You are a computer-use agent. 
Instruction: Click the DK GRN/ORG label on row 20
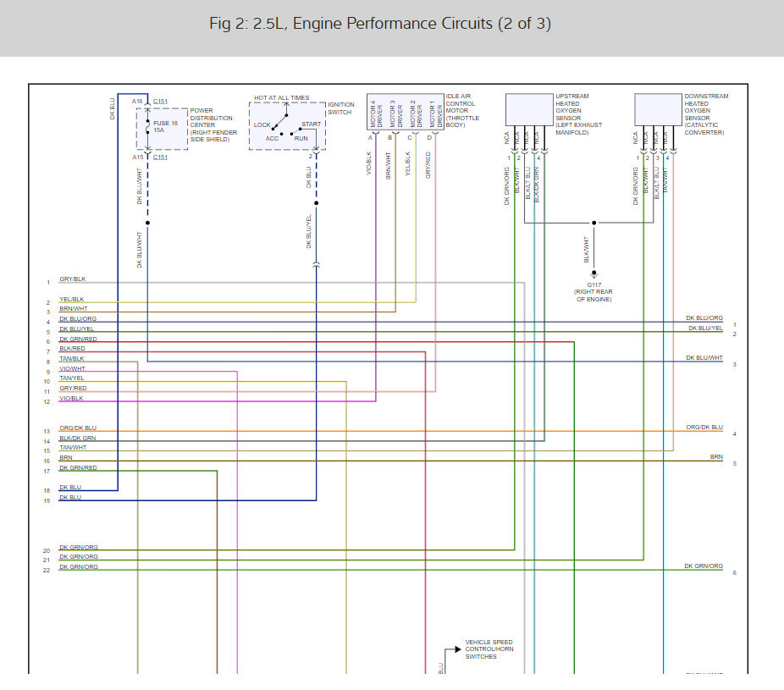click(79, 547)
